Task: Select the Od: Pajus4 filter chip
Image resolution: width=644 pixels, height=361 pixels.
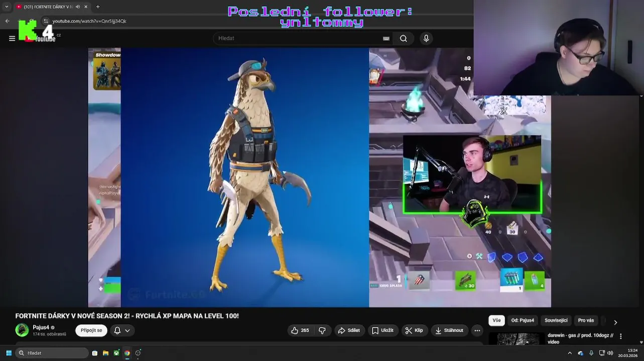Action: coord(523,320)
